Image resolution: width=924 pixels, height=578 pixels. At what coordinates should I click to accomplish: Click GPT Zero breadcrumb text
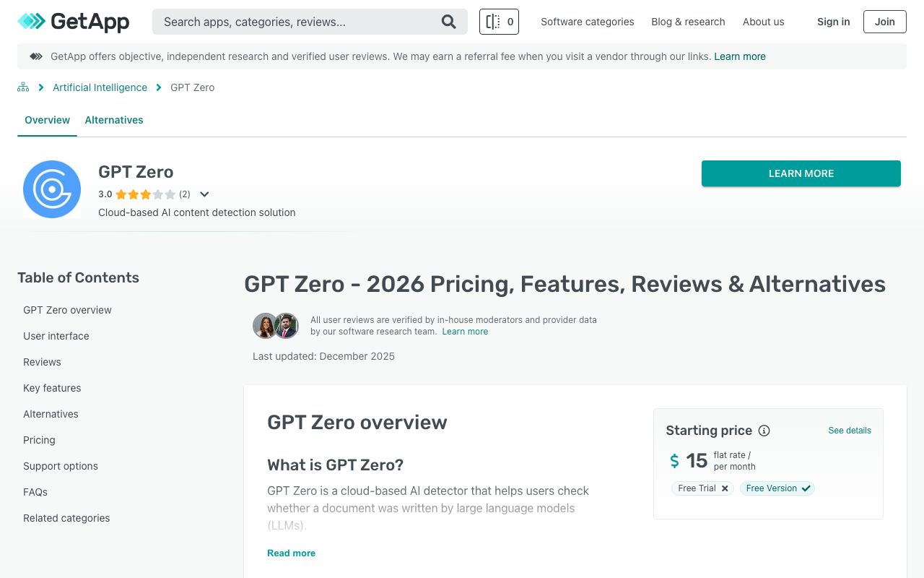point(192,87)
